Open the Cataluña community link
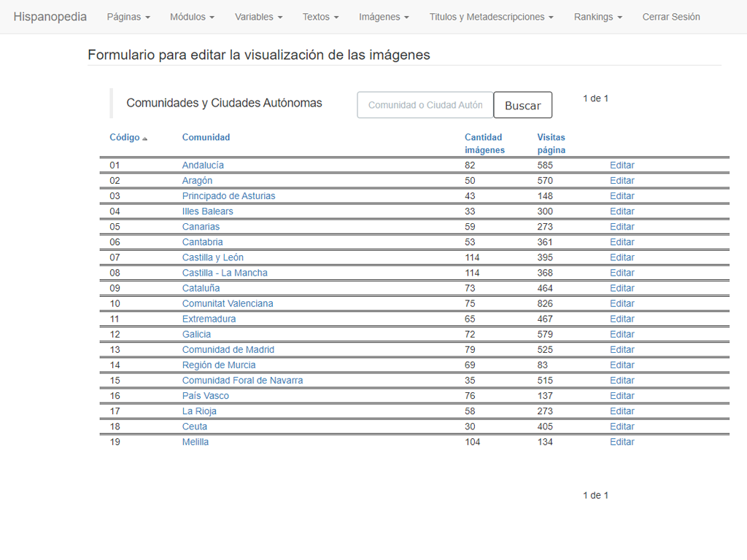Screen dimensions: 747x560 click(201, 288)
